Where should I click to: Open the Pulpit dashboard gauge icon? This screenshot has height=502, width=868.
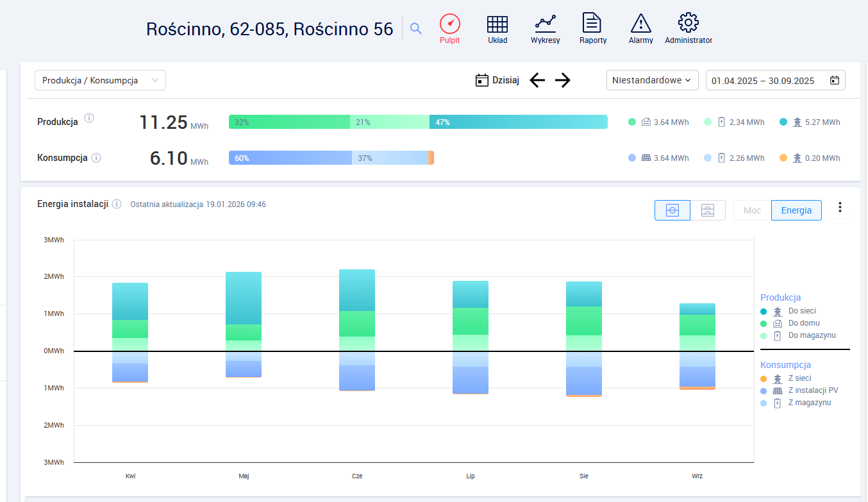point(449,24)
